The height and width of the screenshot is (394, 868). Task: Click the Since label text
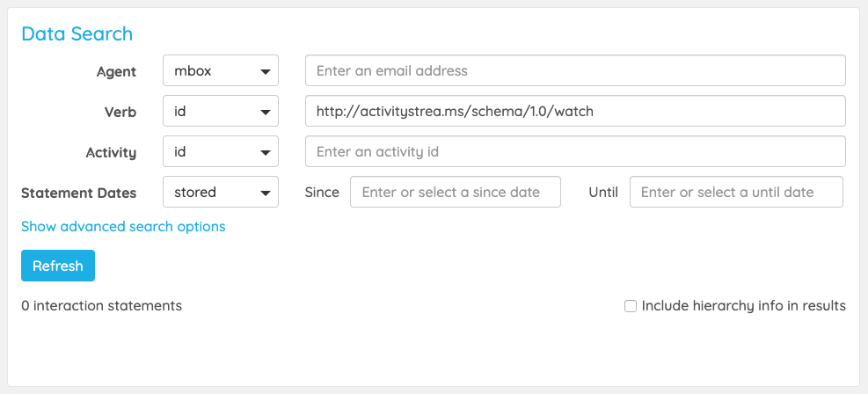(x=322, y=192)
